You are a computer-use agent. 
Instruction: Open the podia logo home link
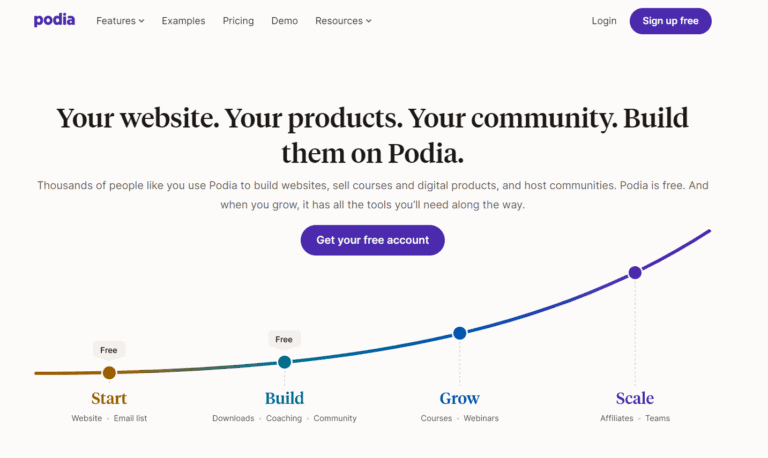(54, 20)
